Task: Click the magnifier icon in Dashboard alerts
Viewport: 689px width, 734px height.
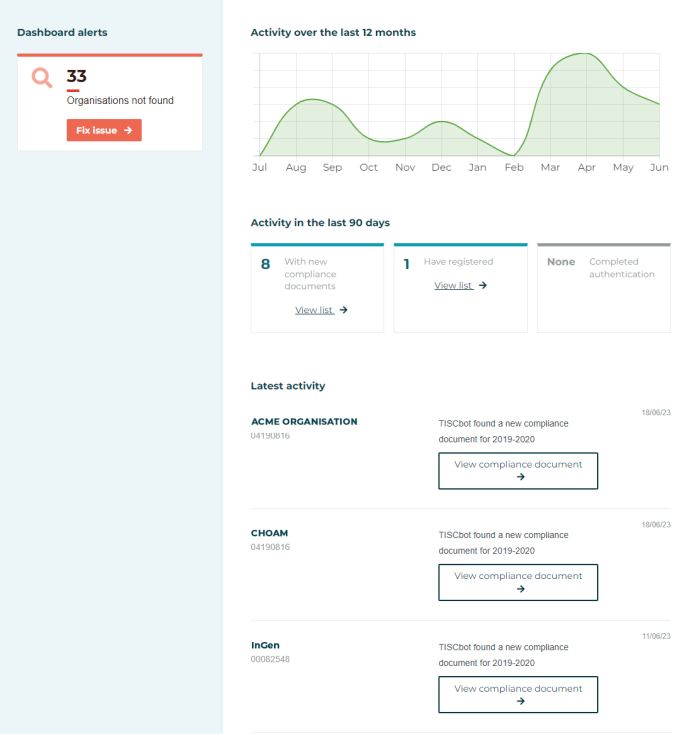Action: (x=42, y=77)
